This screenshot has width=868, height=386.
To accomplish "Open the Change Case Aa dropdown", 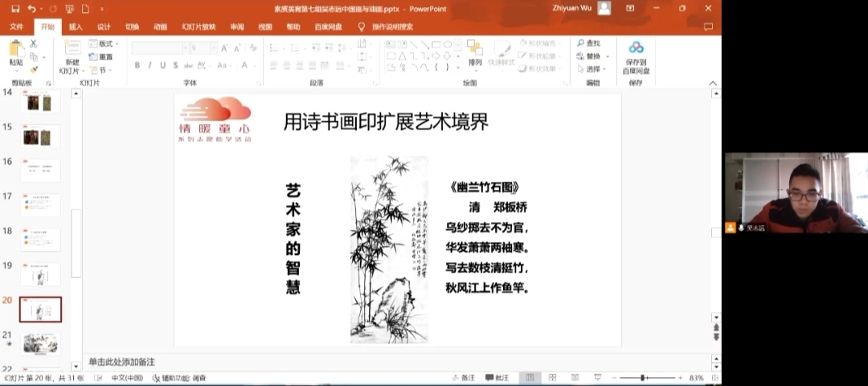I will tap(223, 65).
